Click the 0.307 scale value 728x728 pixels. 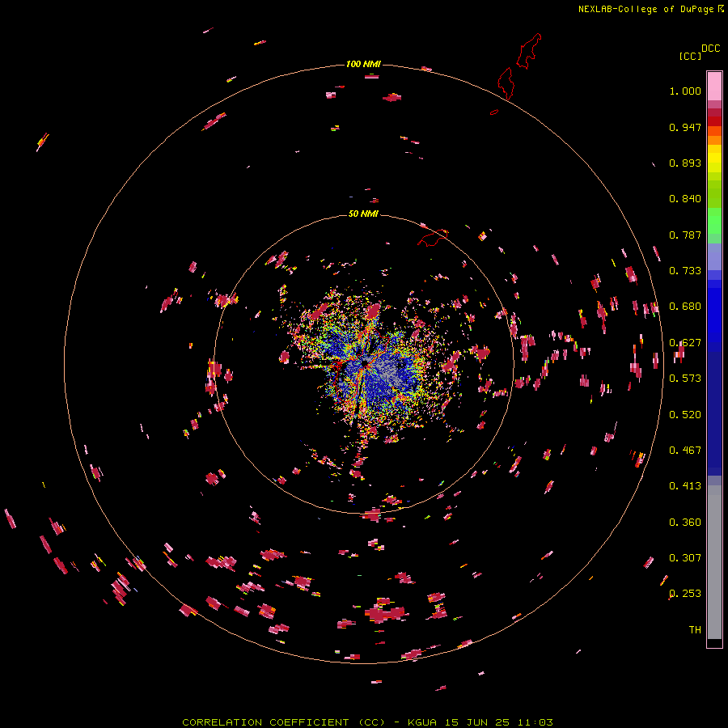tap(685, 558)
